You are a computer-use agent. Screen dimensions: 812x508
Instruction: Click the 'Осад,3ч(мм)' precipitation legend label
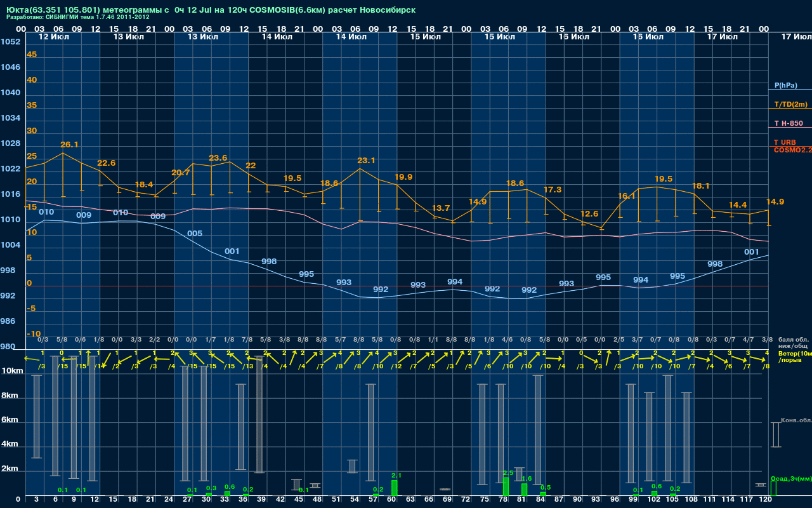coord(790,478)
